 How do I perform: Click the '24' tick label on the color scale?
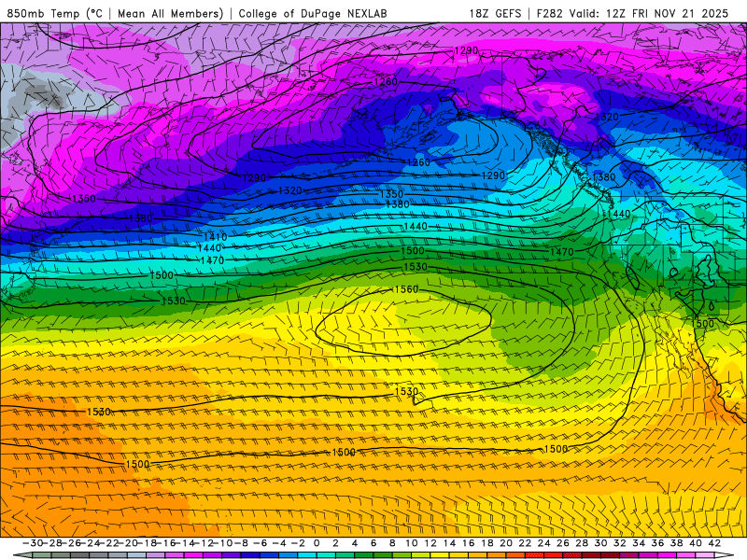(543, 543)
